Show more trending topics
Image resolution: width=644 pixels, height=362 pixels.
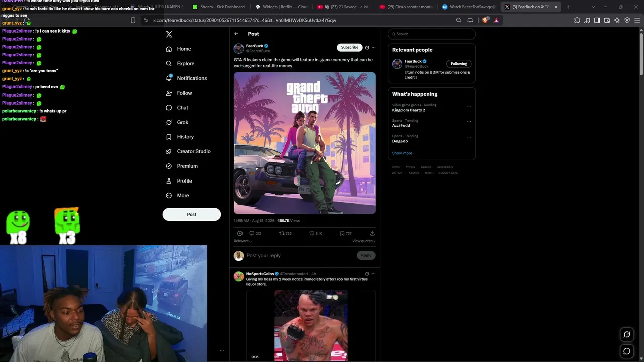pos(402,153)
